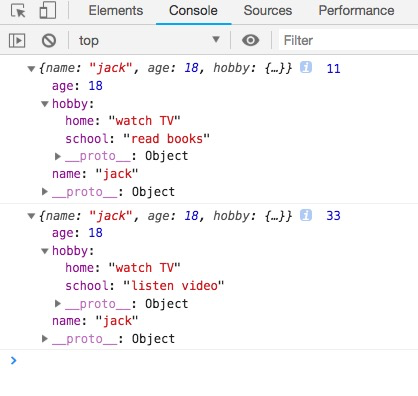Open the Sources tab
The image size is (418, 396).
268,10
